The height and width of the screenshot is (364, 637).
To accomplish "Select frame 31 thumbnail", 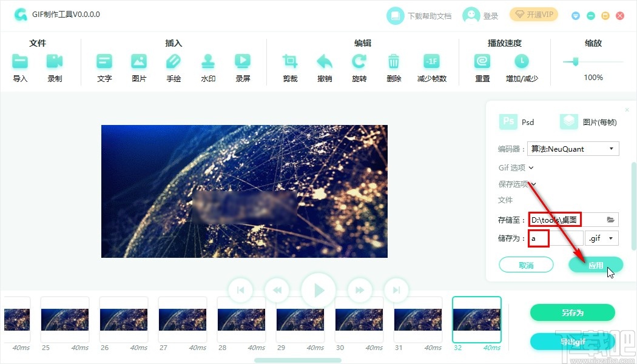I will [x=418, y=320].
